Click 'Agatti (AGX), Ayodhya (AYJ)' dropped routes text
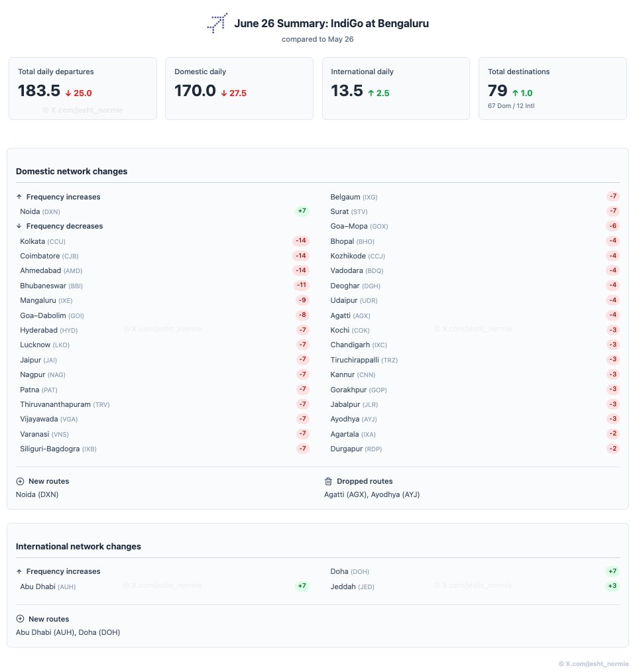 [x=372, y=494]
